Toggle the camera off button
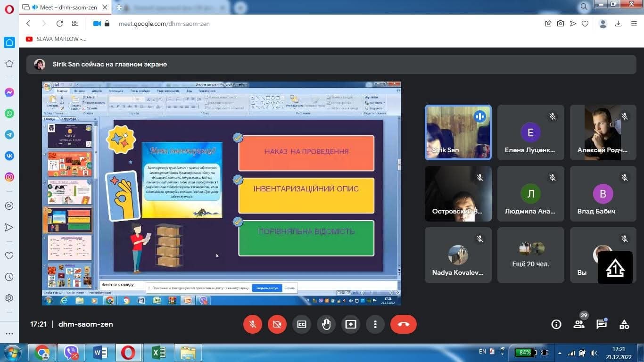The width and height of the screenshot is (644, 362). coord(277,324)
